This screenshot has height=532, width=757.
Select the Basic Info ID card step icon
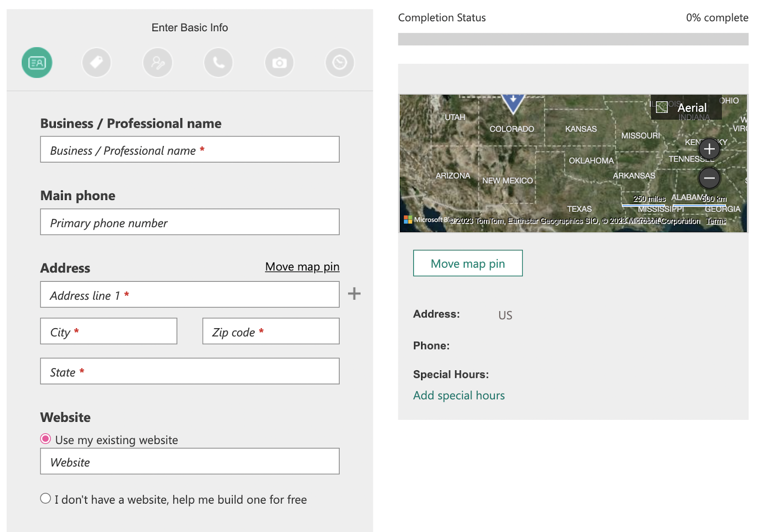pyautogui.click(x=37, y=62)
